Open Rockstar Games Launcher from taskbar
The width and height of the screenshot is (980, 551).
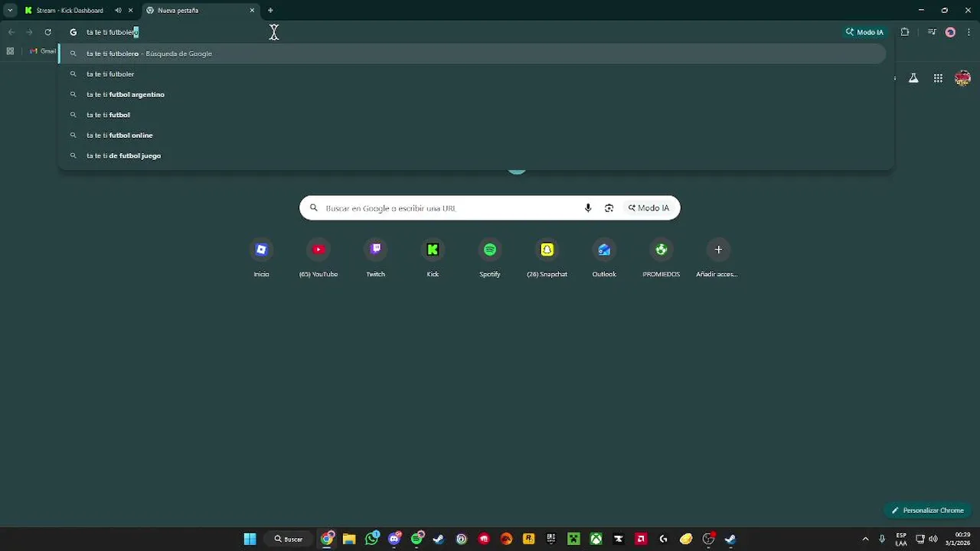point(528,539)
